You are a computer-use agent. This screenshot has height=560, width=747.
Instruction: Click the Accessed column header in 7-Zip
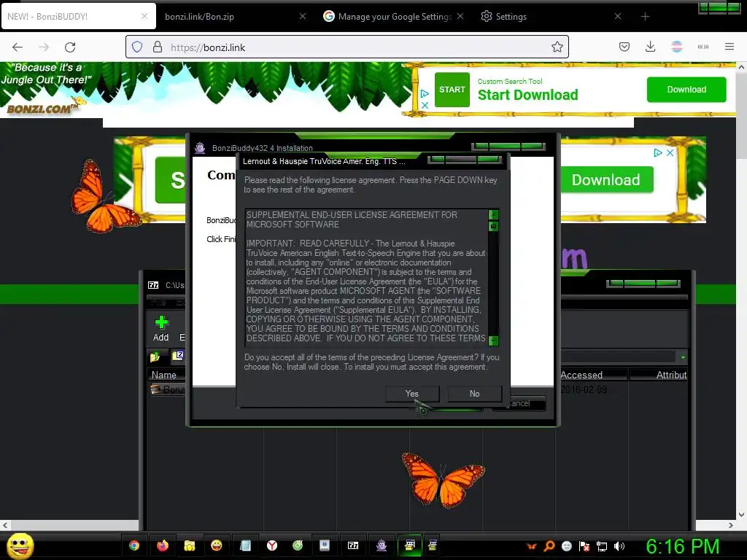(x=581, y=376)
